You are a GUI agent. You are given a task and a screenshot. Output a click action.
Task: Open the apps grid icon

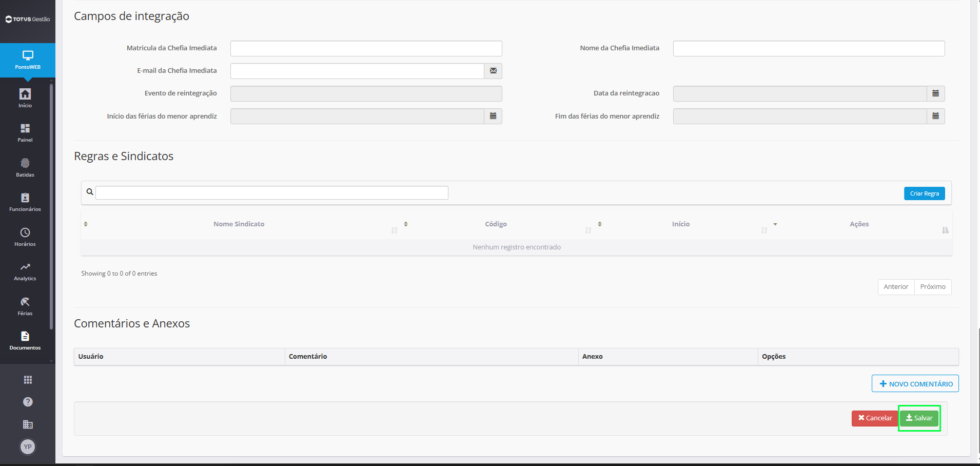click(28, 380)
